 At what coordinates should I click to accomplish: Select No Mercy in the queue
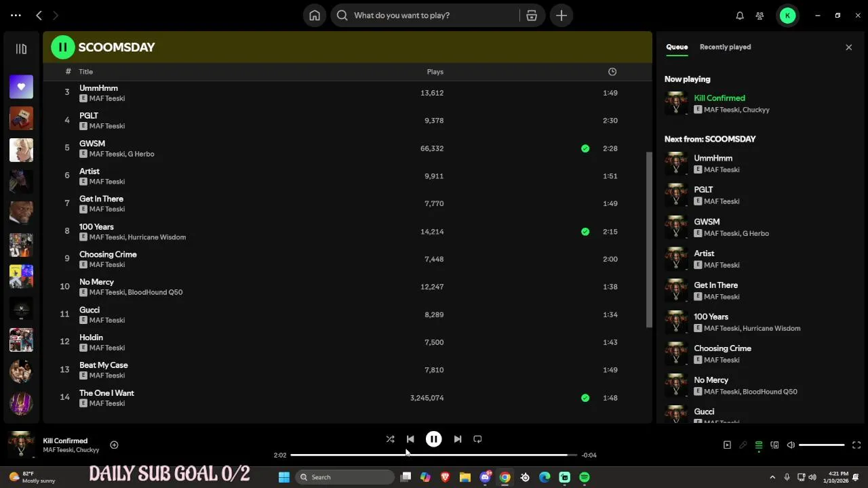coord(711,380)
